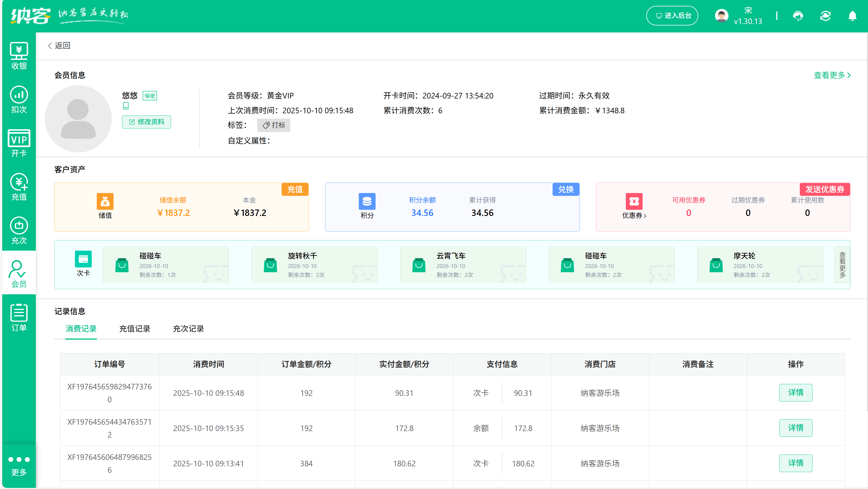Open the 充值 recharge module
868x489 pixels.
[19, 187]
